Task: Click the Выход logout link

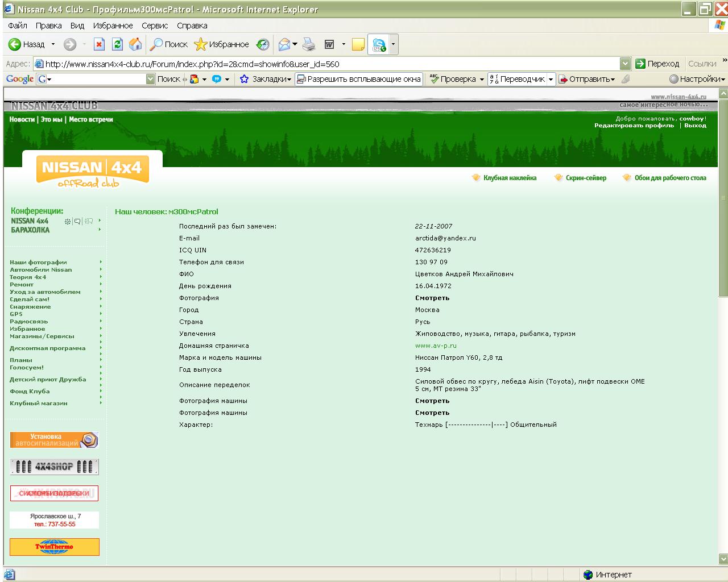Action: tap(695, 126)
